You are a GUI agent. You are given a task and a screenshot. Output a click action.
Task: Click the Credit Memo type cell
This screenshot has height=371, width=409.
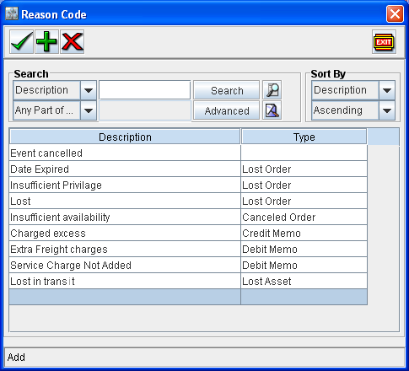pyautogui.click(x=304, y=233)
